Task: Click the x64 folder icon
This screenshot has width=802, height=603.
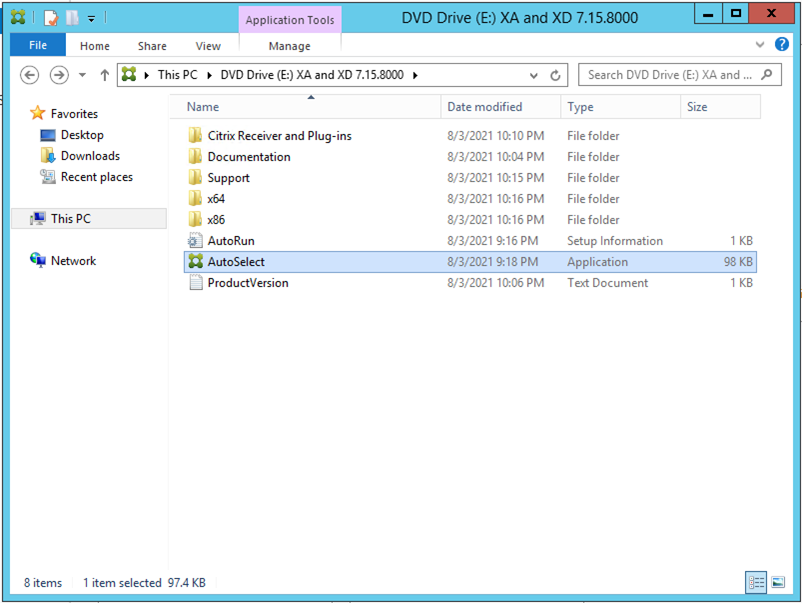Action: pos(195,198)
